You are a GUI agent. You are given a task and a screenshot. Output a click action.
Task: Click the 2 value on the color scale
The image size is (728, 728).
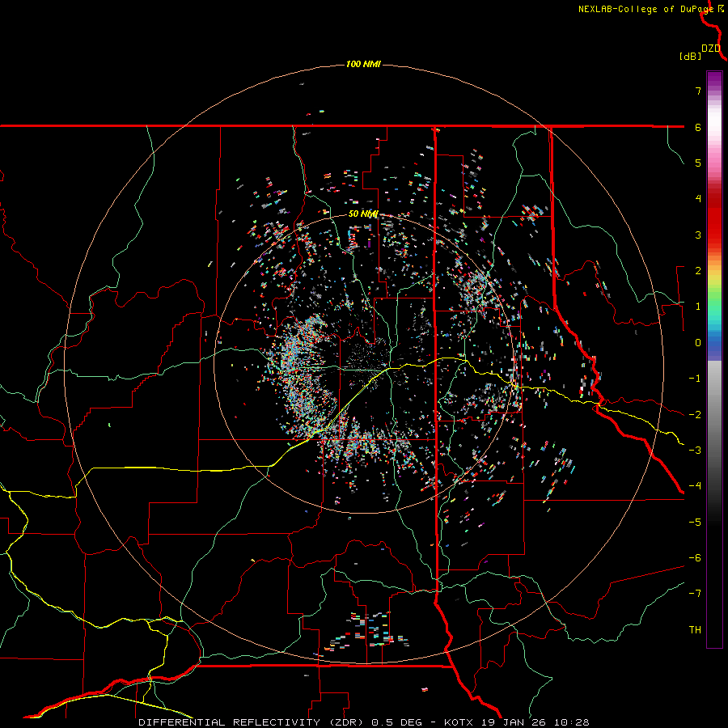coord(698,271)
